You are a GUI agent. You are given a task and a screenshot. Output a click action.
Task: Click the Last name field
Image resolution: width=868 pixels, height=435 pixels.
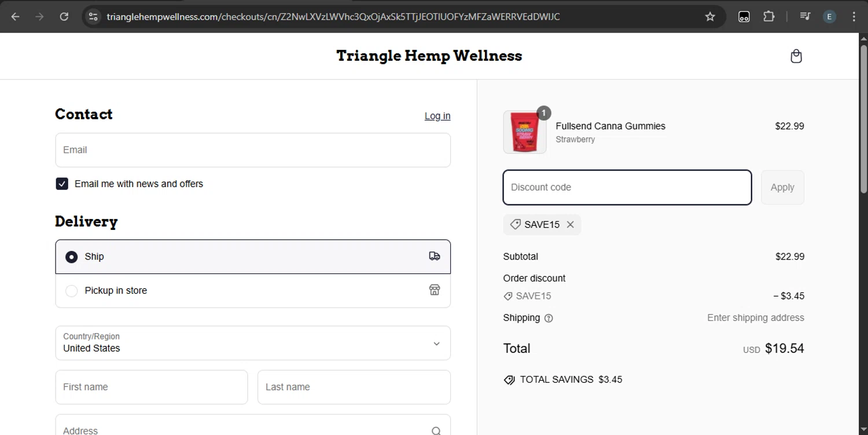(354, 387)
